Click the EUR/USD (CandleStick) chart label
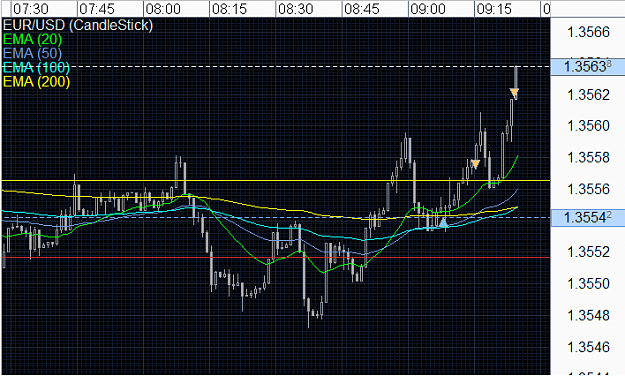Viewport: 625px width, 376px height. click(x=78, y=25)
